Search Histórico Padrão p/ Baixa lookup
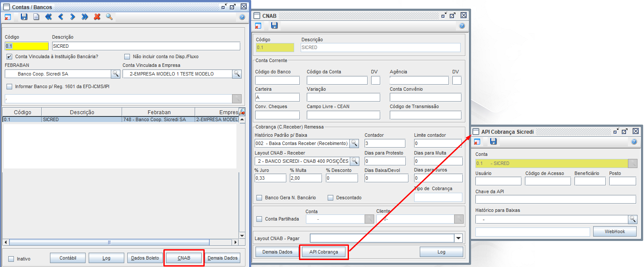This screenshot has height=267, width=644. 355,143
